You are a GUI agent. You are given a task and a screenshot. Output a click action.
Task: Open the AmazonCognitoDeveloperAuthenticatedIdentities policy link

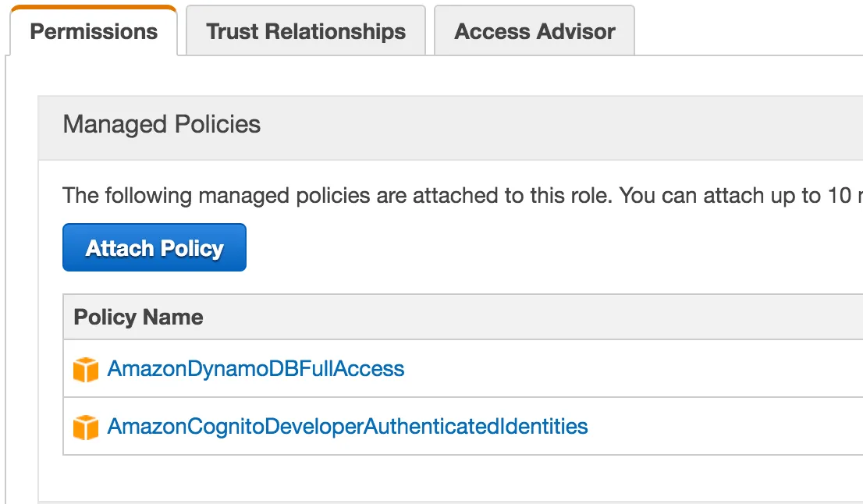[x=347, y=427]
